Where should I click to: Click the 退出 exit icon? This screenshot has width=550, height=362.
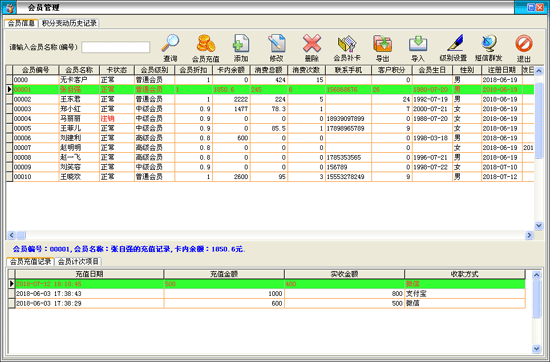(x=524, y=43)
